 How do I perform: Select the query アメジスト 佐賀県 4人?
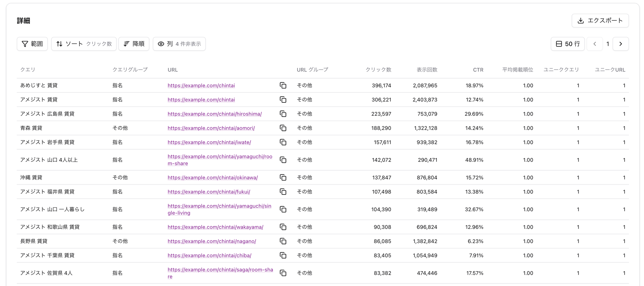(x=47, y=273)
